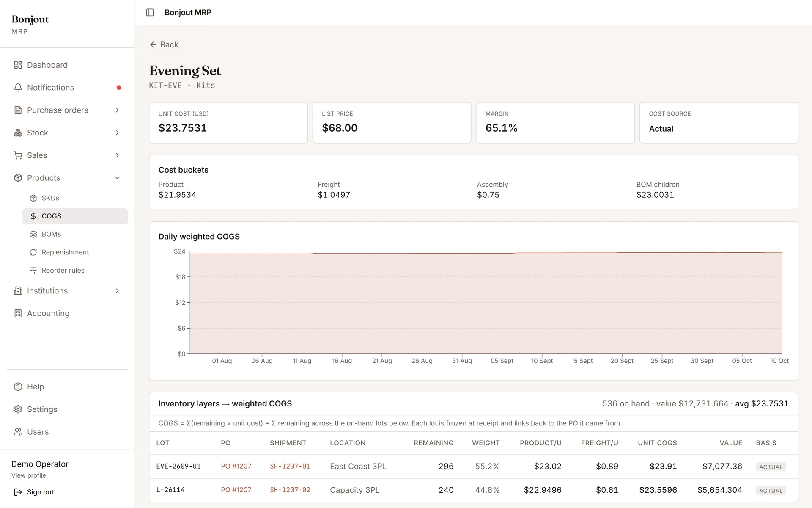Expand the Institutions submenu chevron
The height and width of the screenshot is (508, 812).
pos(117,291)
